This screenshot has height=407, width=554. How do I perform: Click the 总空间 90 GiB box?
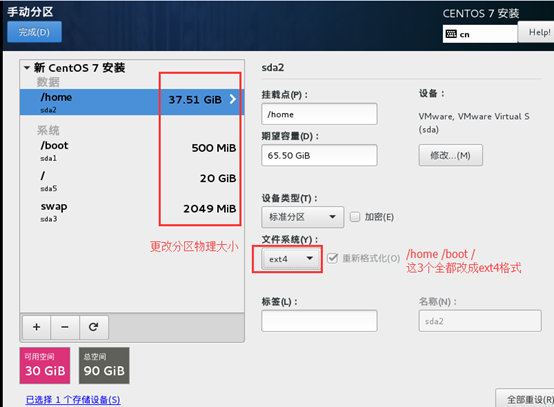pos(104,365)
